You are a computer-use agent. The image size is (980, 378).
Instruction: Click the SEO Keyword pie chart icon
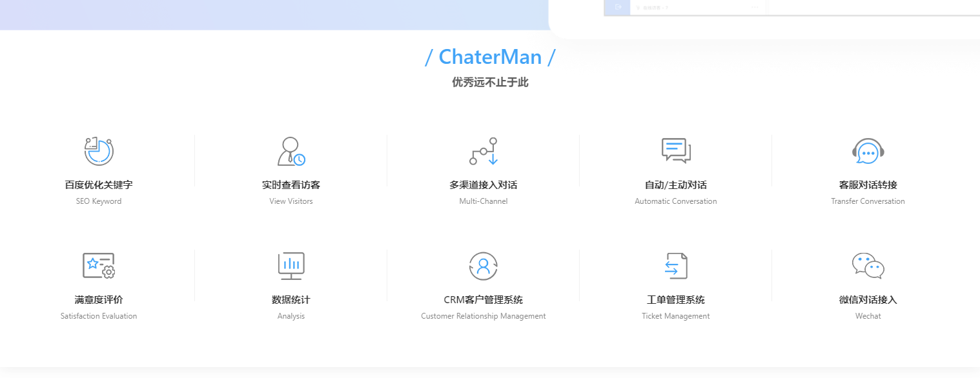(99, 151)
